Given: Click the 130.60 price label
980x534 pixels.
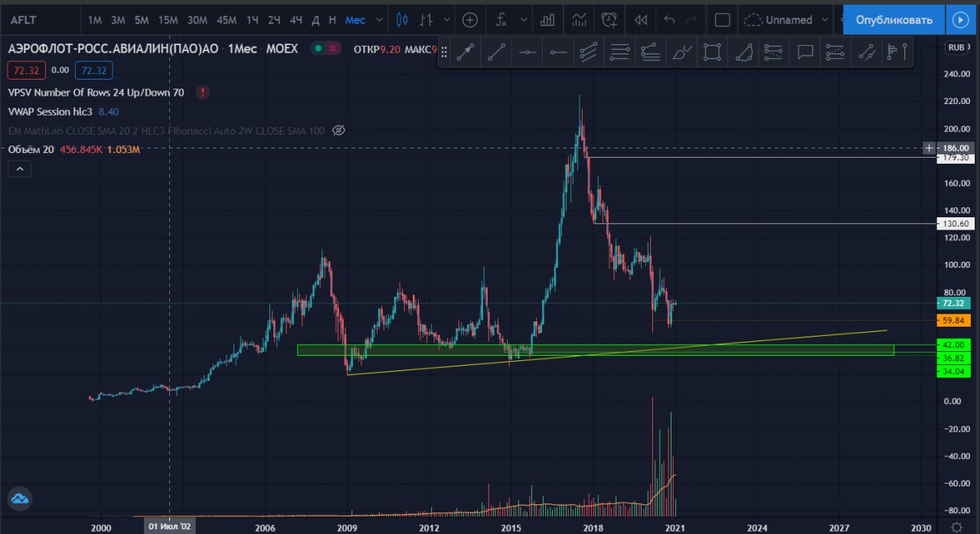Looking at the screenshot, I should pos(956,223).
